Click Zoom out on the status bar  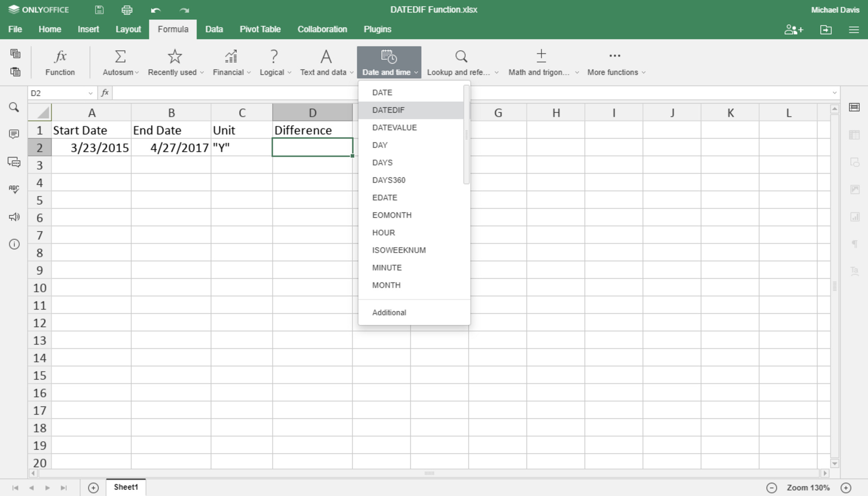[772, 488]
